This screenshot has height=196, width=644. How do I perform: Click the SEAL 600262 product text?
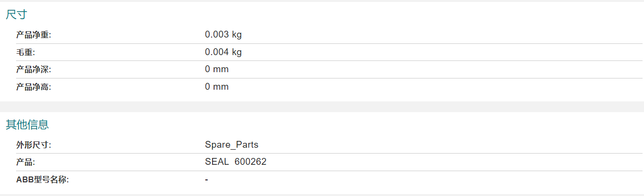point(235,162)
